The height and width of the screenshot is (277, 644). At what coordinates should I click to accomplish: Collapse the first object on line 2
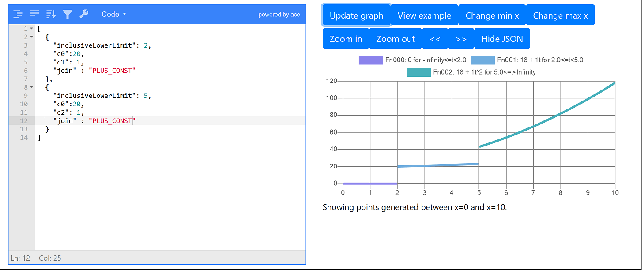pyautogui.click(x=31, y=37)
